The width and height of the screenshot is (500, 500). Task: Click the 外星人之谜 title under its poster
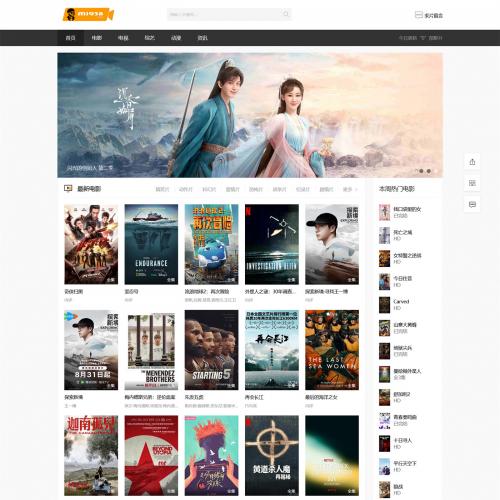(270, 291)
